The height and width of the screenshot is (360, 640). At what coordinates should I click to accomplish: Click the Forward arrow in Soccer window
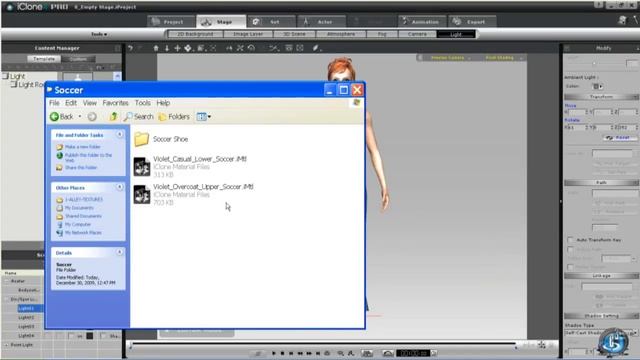(x=92, y=117)
